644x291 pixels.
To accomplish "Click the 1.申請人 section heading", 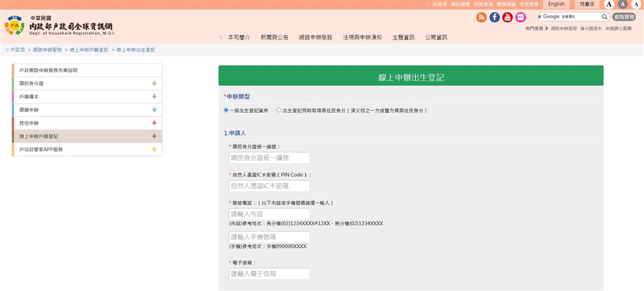I will click(x=235, y=134).
